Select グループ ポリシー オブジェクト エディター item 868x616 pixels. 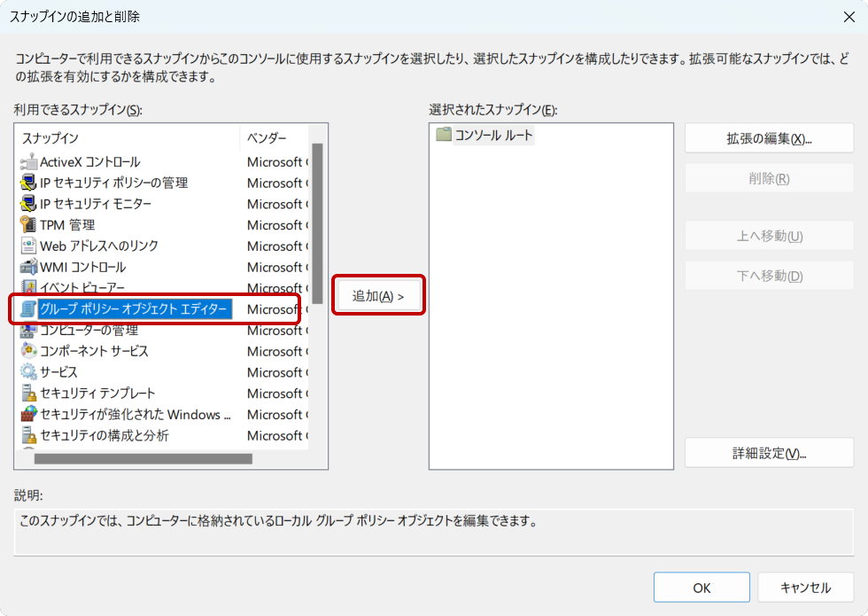click(x=133, y=309)
